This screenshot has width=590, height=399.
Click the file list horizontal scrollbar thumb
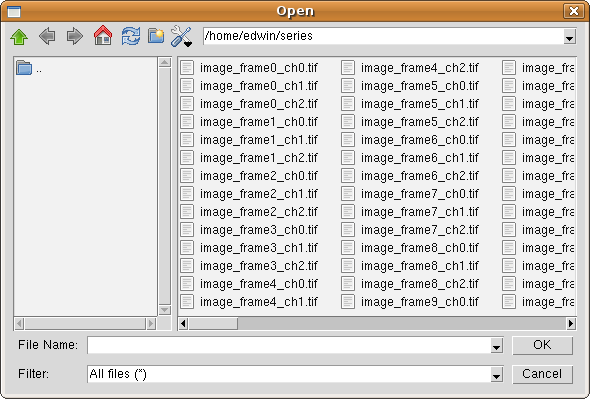(213, 324)
